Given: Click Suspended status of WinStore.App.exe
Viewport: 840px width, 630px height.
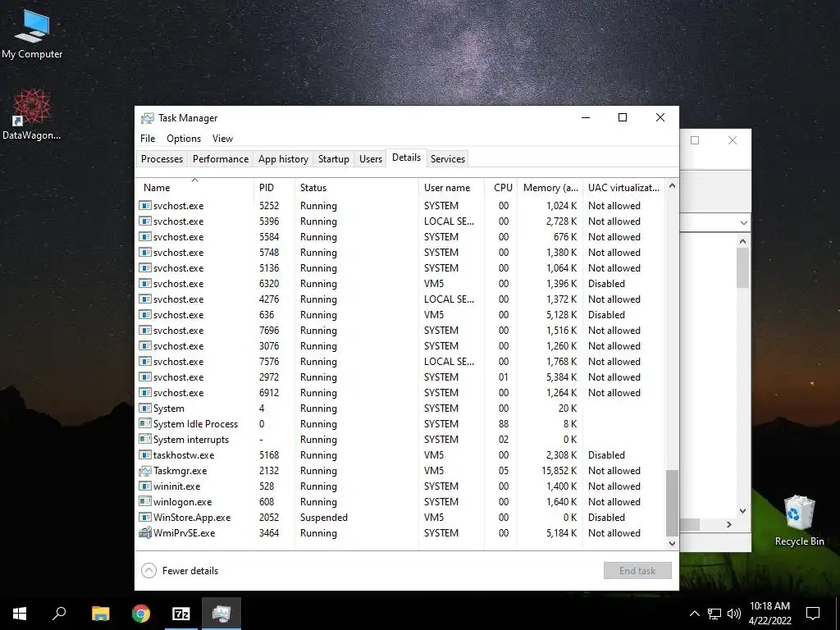Looking at the screenshot, I should [323, 518].
